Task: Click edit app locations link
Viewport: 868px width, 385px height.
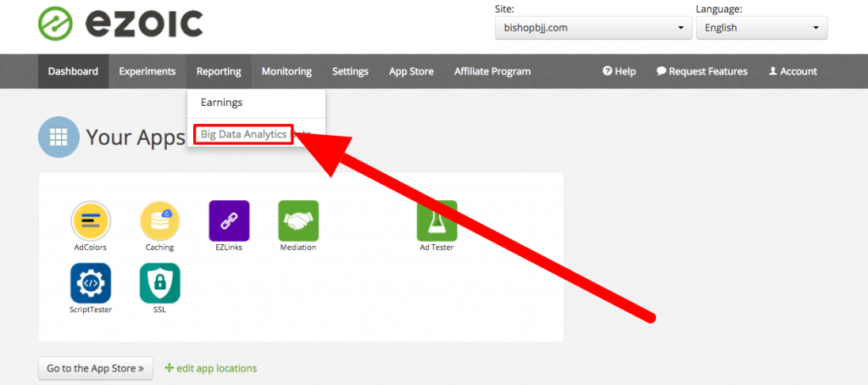Action: coord(211,368)
